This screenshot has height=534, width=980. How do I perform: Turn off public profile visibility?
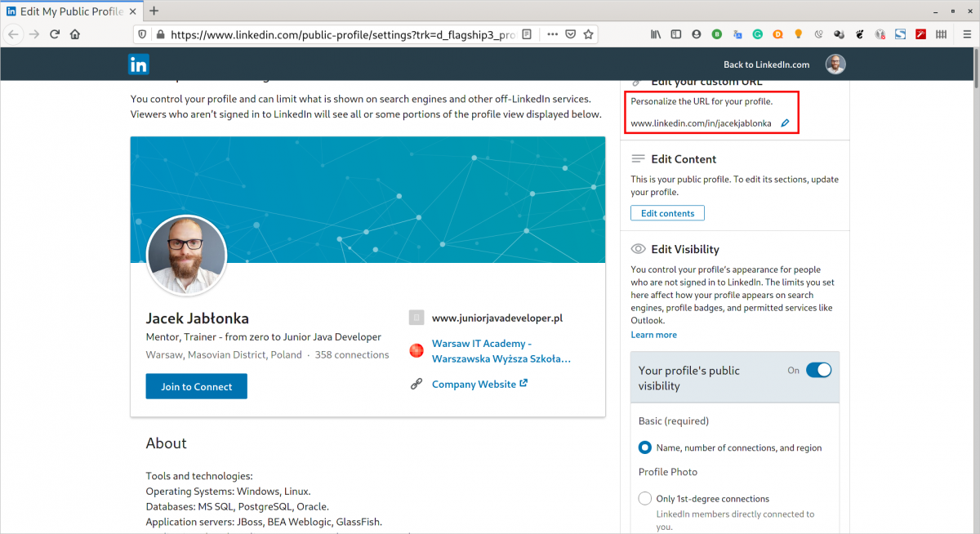[818, 370]
